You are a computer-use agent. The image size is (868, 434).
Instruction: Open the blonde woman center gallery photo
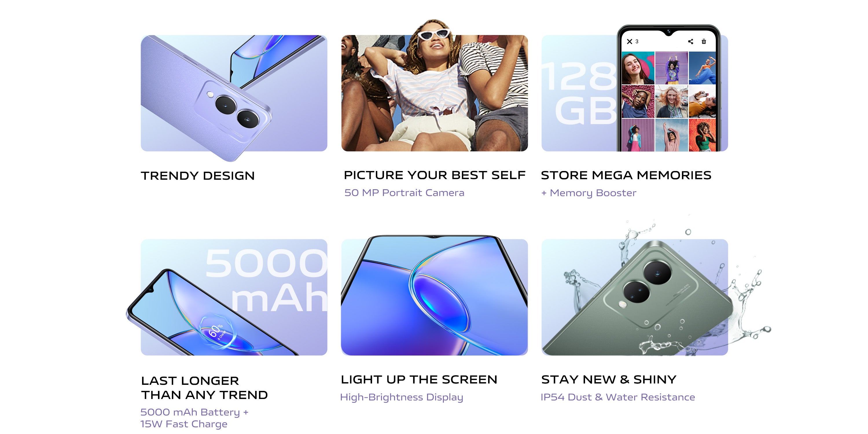pyautogui.click(x=672, y=101)
